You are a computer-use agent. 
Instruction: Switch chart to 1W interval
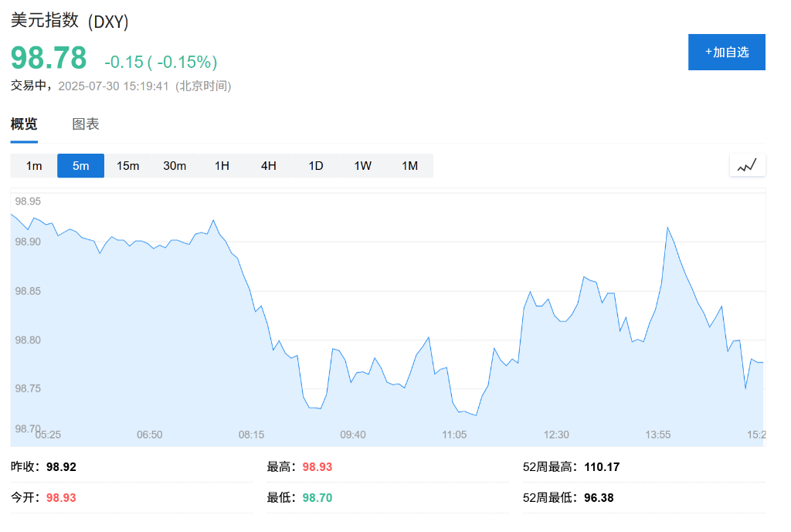363,166
